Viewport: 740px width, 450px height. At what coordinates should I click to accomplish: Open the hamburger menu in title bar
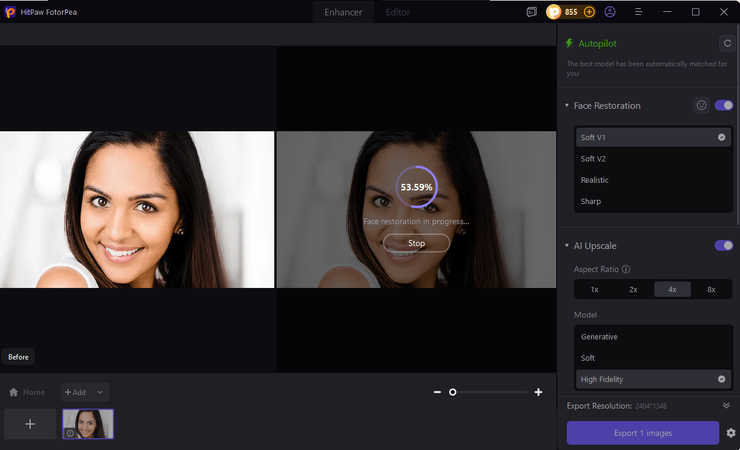click(x=638, y=12)
